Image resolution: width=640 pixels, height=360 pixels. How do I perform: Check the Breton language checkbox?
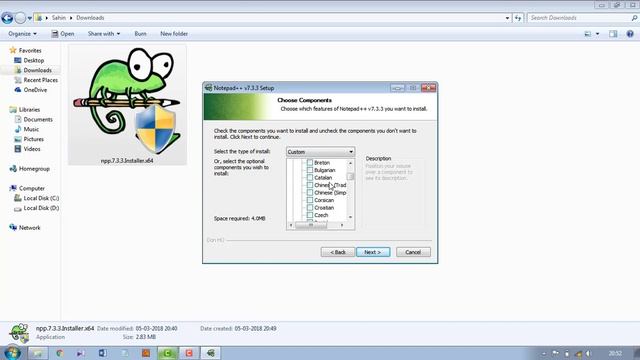310,162
